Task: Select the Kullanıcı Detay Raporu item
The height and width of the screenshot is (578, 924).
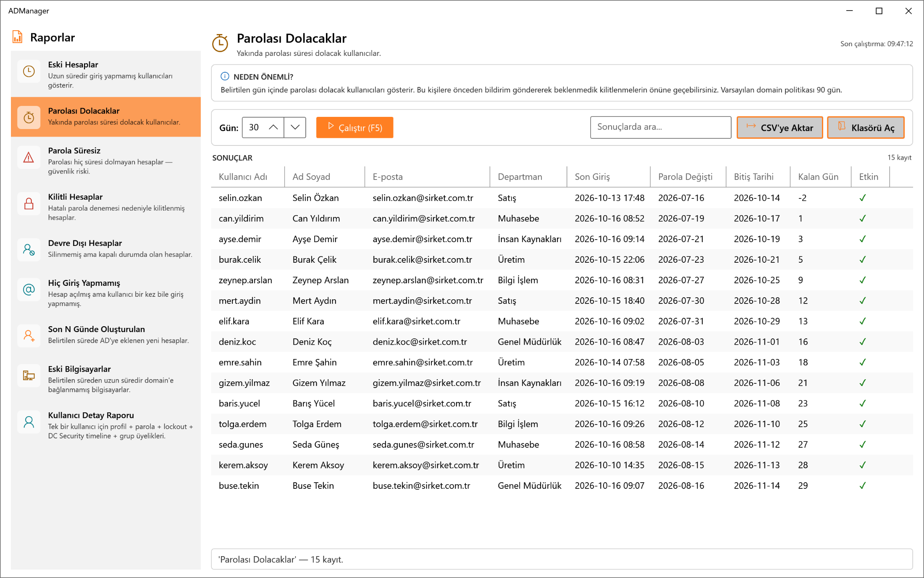Action: 106,425
